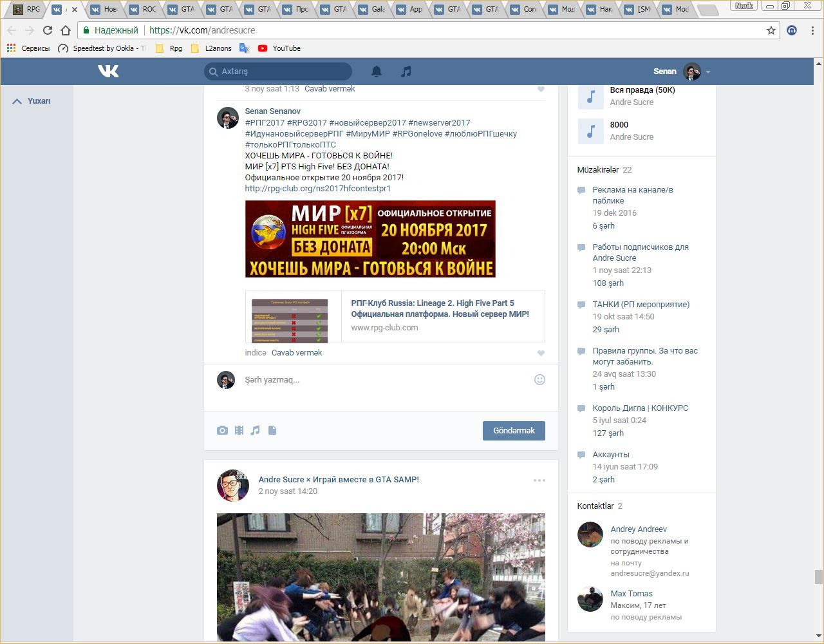Go back up using Yuxarı
This screenshot has width=824, height=644.
click(x=32, y=101)
